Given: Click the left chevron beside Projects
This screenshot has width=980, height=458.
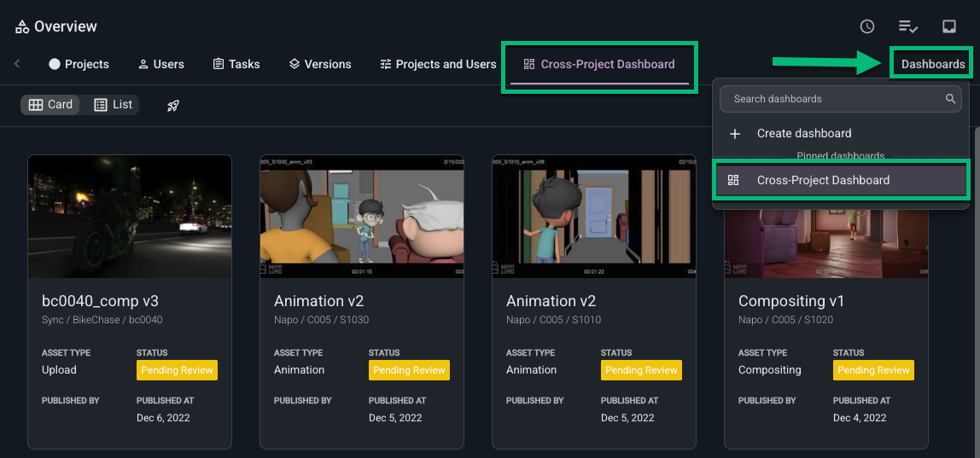Looking at the screenshot, I should pyautogui.click(x=17, y=64).
